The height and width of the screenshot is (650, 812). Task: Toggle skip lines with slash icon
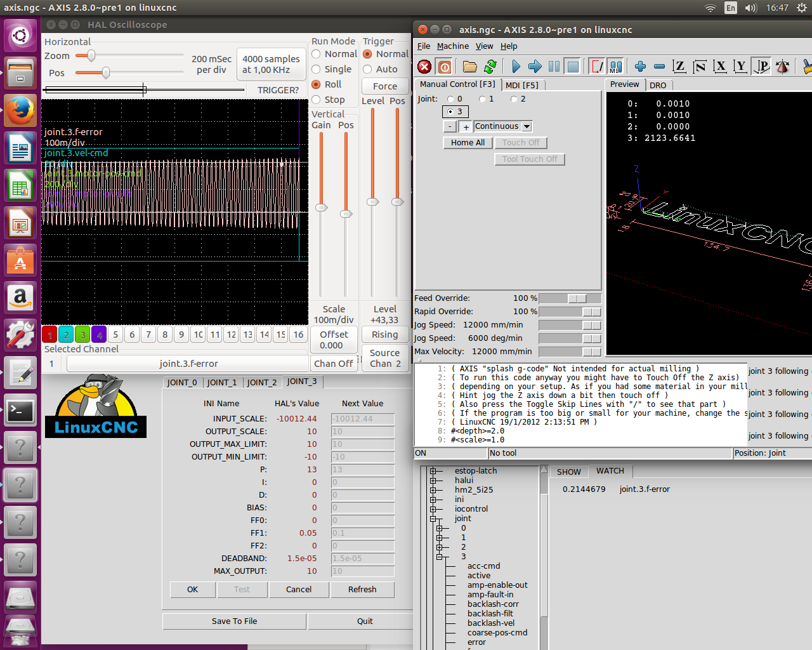pyautogui.click(x=597, y=67)
